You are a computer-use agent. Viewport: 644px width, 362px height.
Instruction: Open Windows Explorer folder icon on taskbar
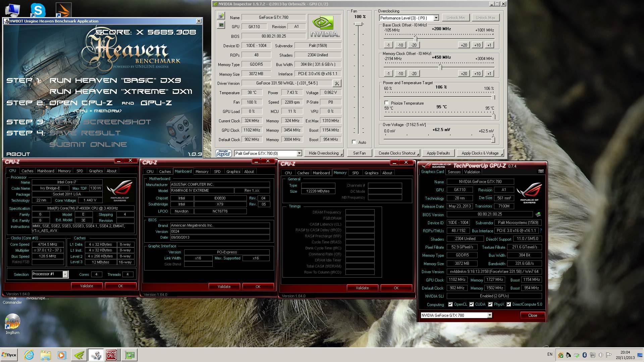[x=45, y=355]
